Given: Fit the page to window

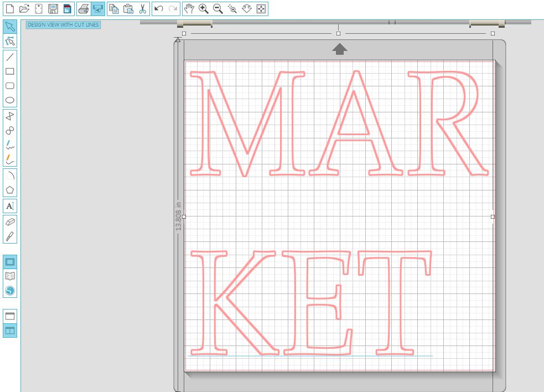Looking at the screenshot, I should [x=261, y=9].
